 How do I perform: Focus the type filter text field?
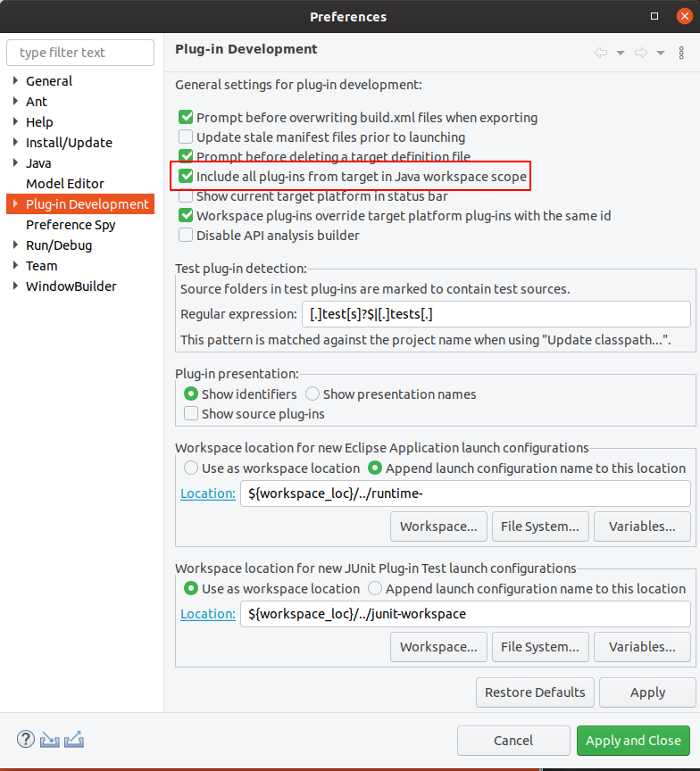click(x=80, y=53)
